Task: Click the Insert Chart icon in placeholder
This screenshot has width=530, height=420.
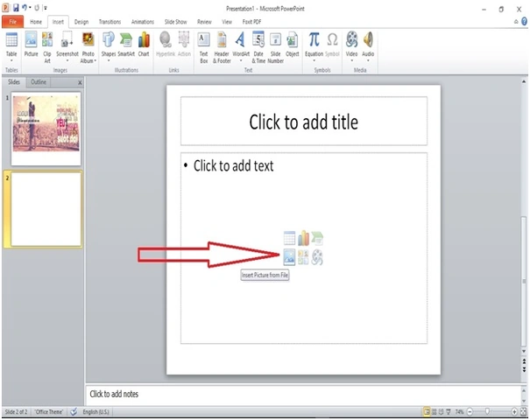Action: point(303,238)
